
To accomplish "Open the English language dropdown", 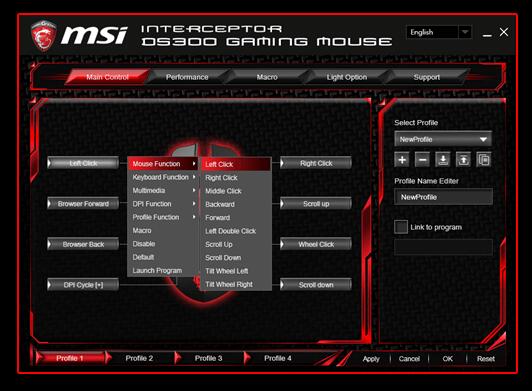I will (x=439, y=32).
